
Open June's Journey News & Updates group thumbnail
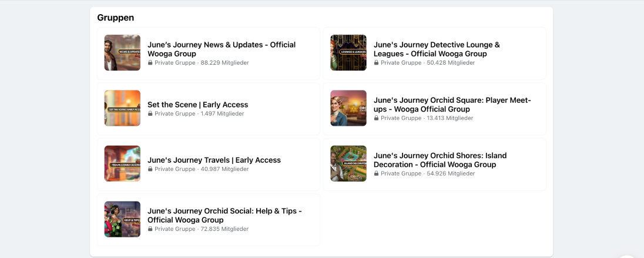pyautogui.click(x=122, y=52)
